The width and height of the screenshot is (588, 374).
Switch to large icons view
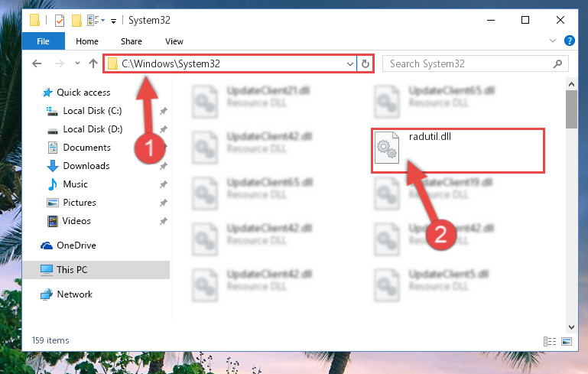point(567,341)
